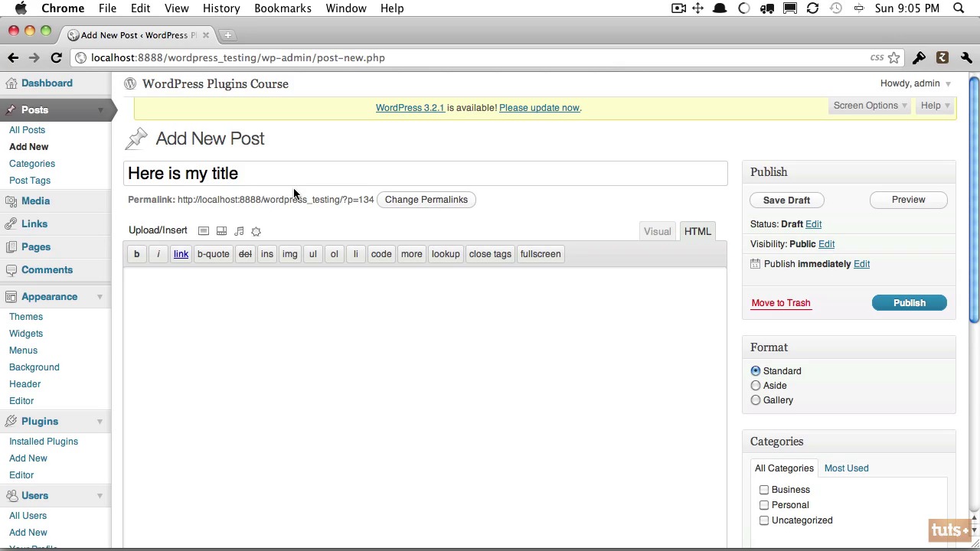
Task: Click the Preview button
Action: point(908,200)
